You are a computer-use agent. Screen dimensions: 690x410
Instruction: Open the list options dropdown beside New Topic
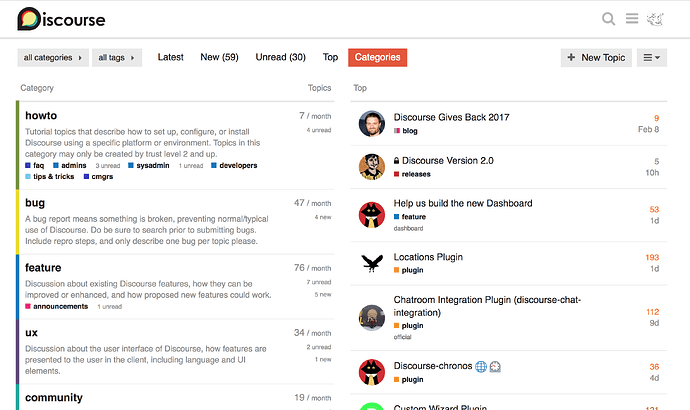(x=652, y=58)
